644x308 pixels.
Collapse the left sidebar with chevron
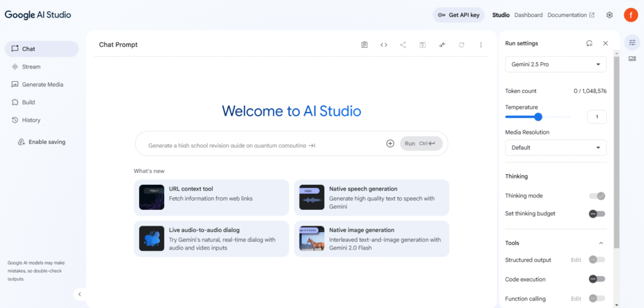point(79,294)
